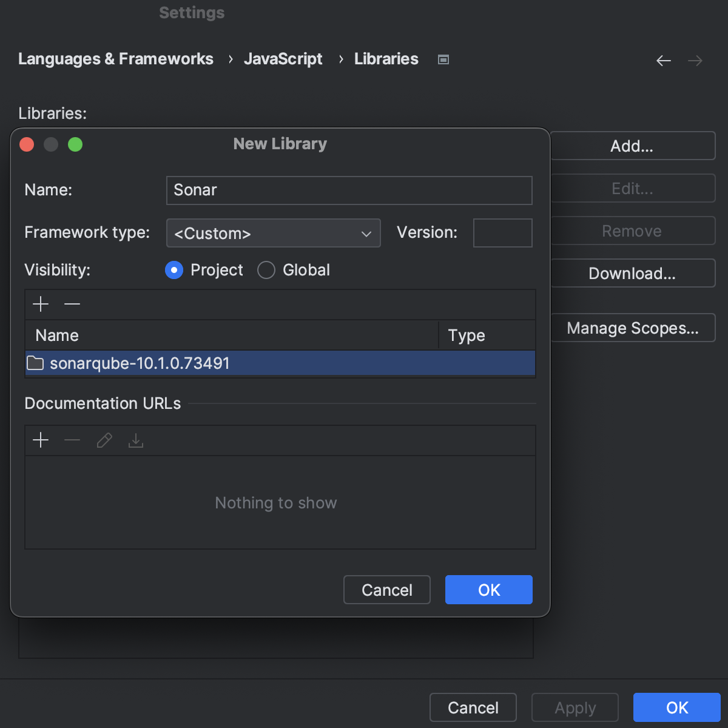Go to Languages & Frameworks settings
728x728 pixels.
[x=116, y=59]
